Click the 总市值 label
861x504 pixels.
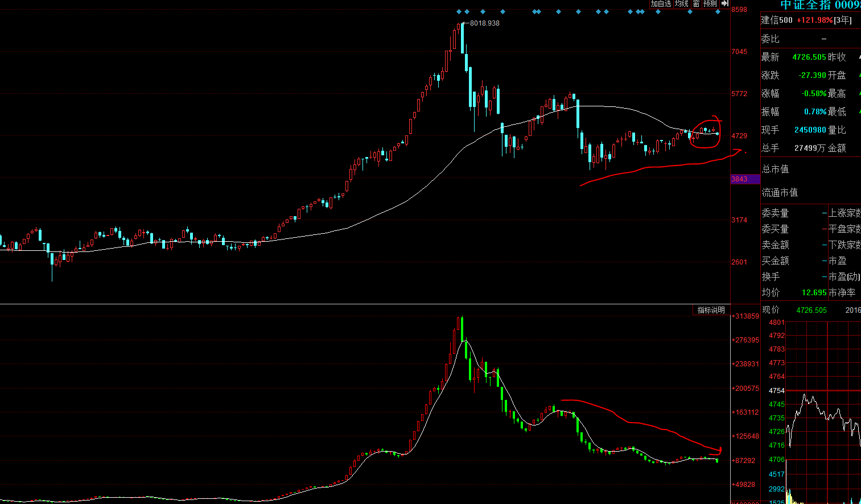[775, 169]
